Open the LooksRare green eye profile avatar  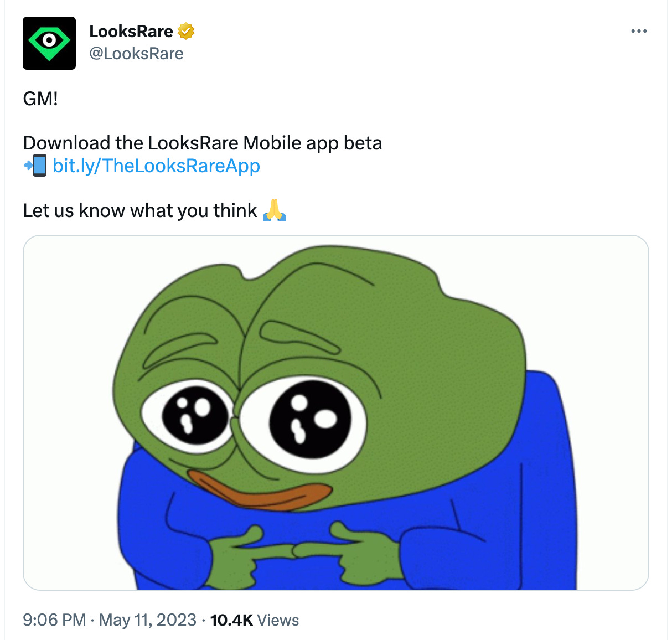(49, 43)
